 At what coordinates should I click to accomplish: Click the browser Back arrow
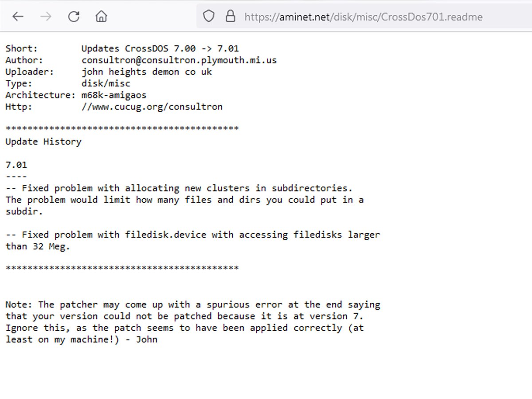click(x=18, y=17)
